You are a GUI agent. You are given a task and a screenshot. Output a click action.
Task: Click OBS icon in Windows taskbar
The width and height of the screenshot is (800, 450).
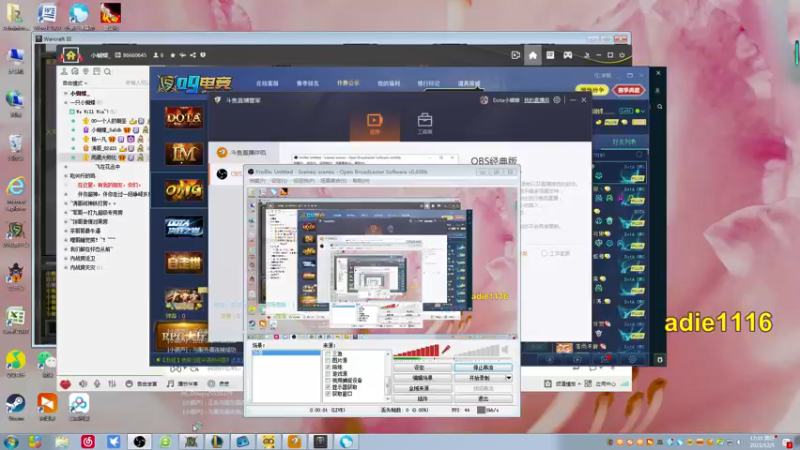coord(139,441)
